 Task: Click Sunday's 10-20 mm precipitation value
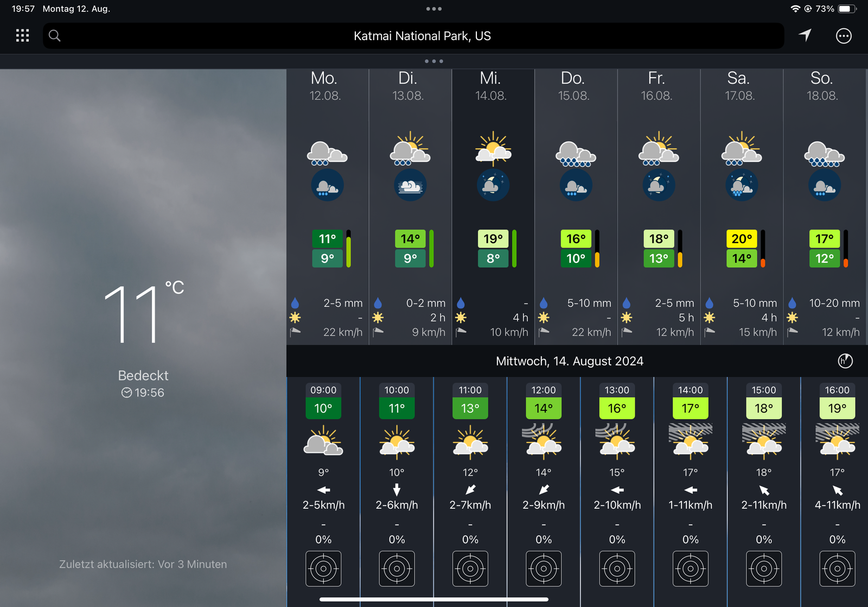(x=834, y=303)
